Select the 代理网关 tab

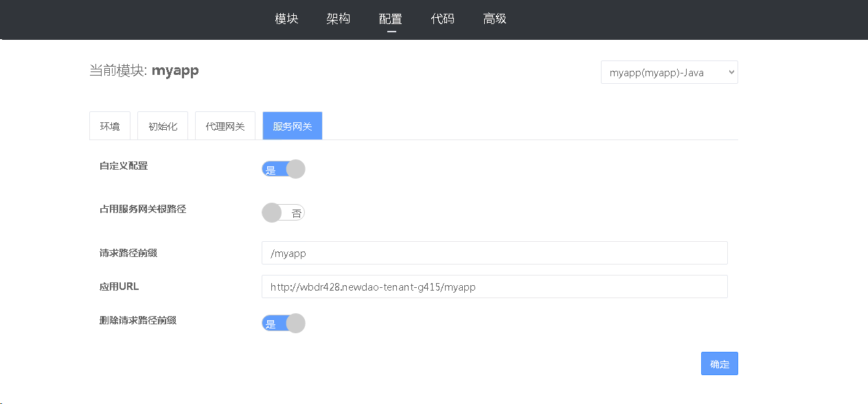[225, 126]
